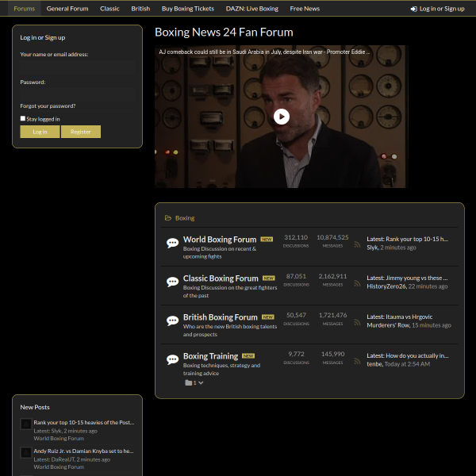
Task: Open RSS feed for World Boxing Forum
Action: [x=357, y=244]
